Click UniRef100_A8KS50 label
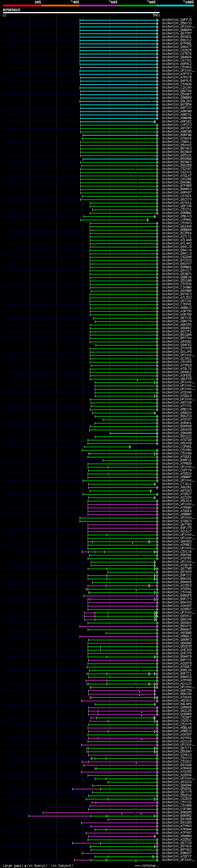The height and width of the screenshot is (868, 197). coord(177,325)
